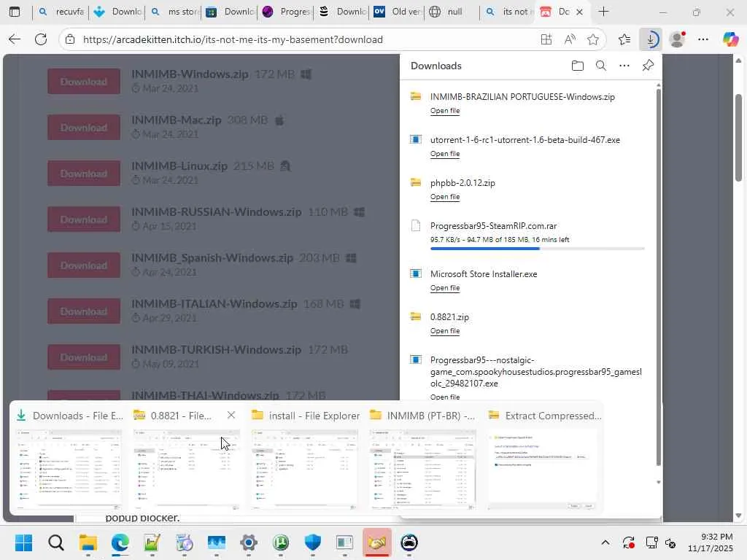
Task: Download INMIMB_Spanish-Windows.zip
Action: [84, 265]
